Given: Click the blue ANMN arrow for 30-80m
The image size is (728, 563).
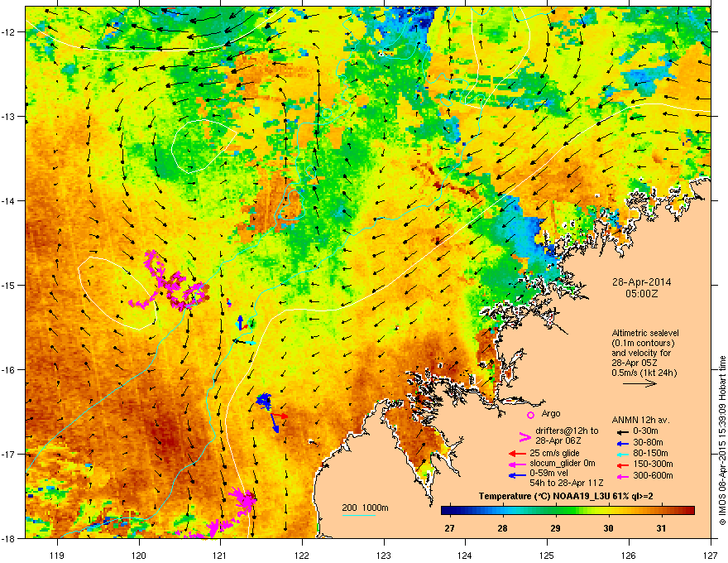Looking at the screenshot, I should tap(621, 443).
